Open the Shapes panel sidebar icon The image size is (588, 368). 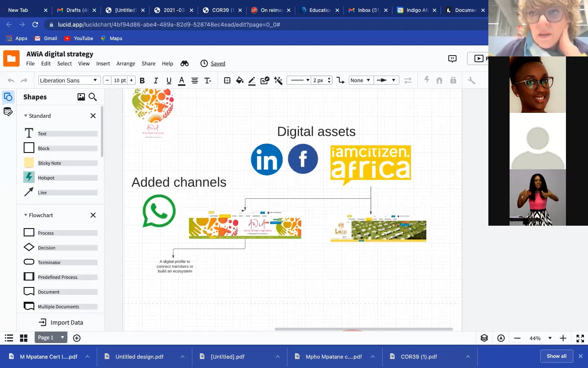tap(8, 97)
